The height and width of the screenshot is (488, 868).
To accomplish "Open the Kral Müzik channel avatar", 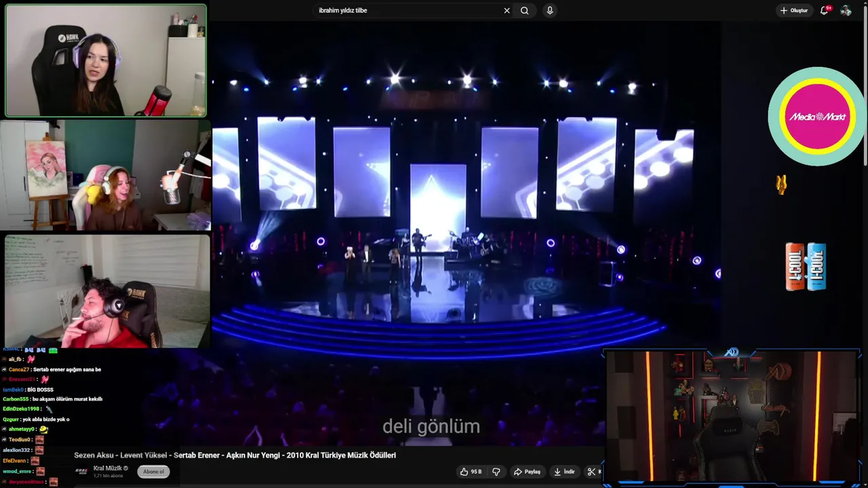I will (x=81, y=471).
